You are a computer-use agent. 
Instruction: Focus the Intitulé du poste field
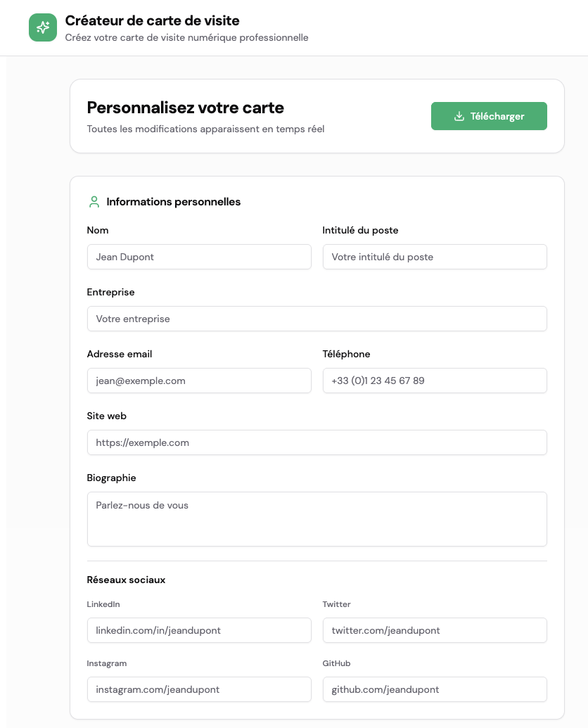(x=435, y=257)
